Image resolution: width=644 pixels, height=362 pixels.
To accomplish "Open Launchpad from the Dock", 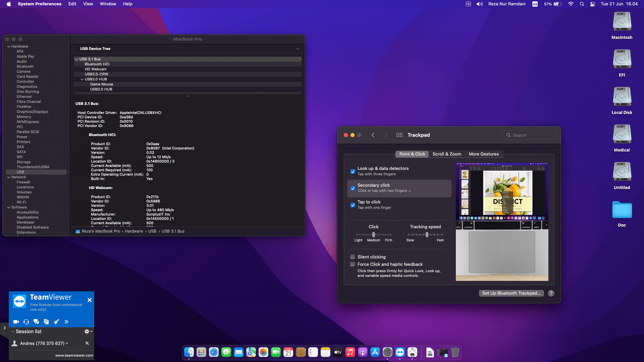I will (x=202, y=352).
